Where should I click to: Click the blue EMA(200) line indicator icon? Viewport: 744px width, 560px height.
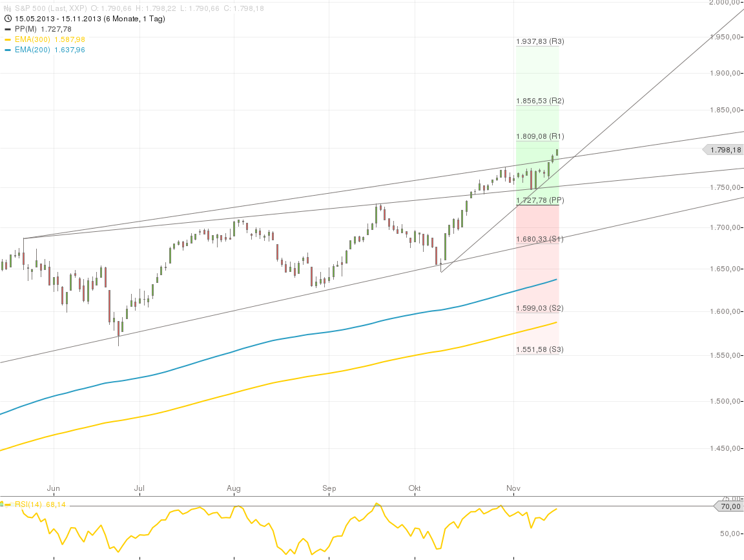pos(8,49)
